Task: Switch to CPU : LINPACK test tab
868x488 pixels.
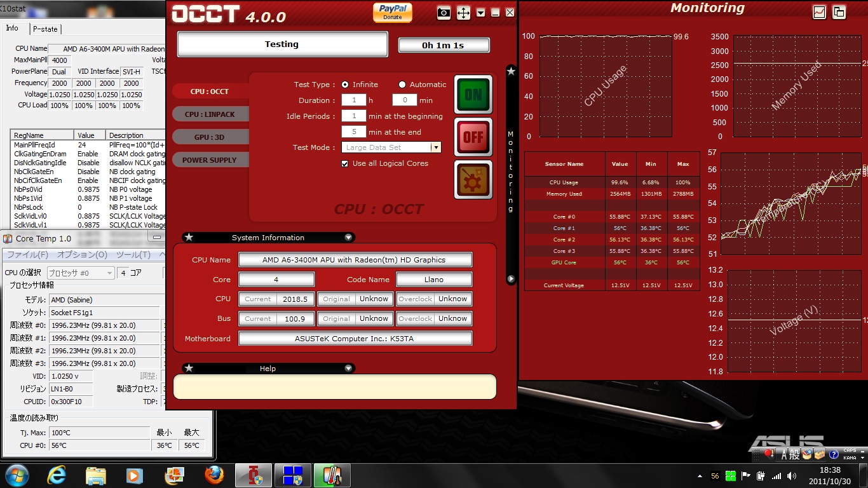Action: pyautogui.click(x=210, y=114)
